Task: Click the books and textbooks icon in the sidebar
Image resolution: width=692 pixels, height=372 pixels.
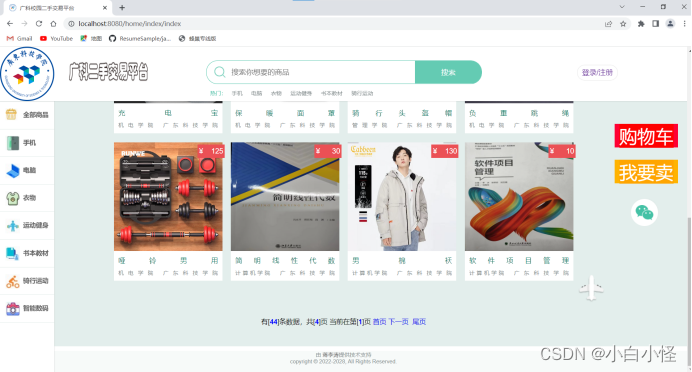Action: click(12, 253)
